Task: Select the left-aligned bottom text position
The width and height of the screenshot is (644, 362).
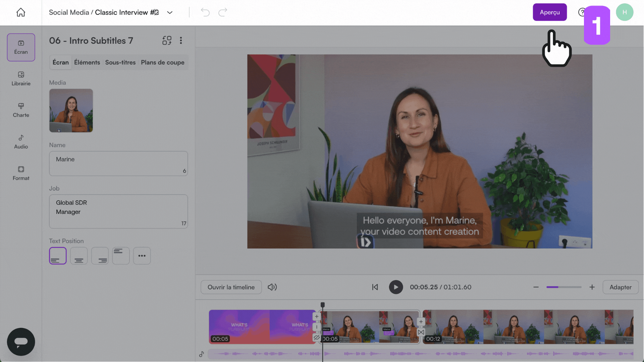Action: (x=58, y=255)
